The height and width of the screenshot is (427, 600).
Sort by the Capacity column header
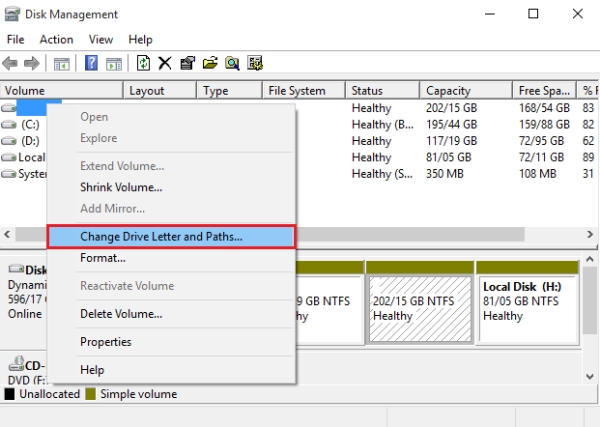pos(447,91)
